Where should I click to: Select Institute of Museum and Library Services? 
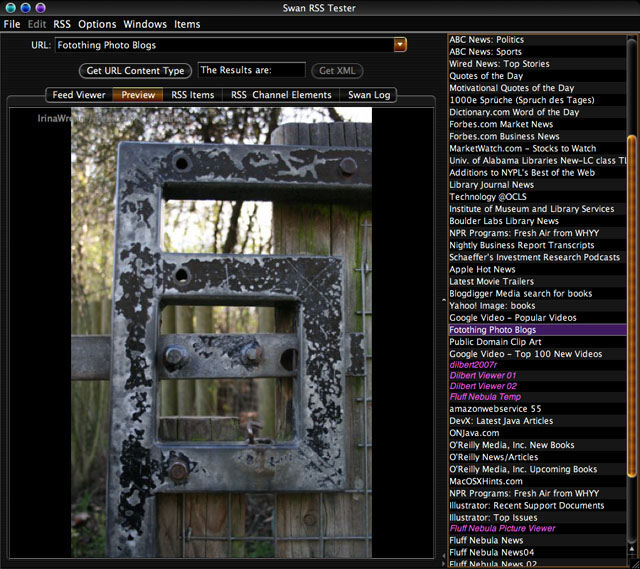pyautogui.click(x=537, y=209)
